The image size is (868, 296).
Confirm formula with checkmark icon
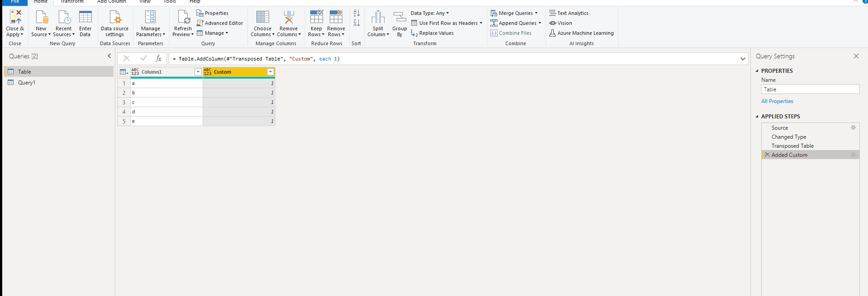point(143,58)
